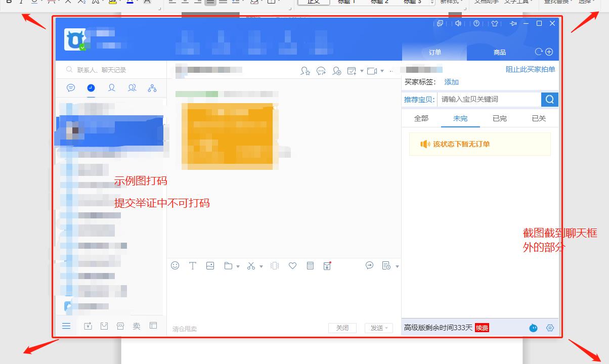
Task: Click the 卖 seller plugin icon at bottom
Action: pos(137,326)
